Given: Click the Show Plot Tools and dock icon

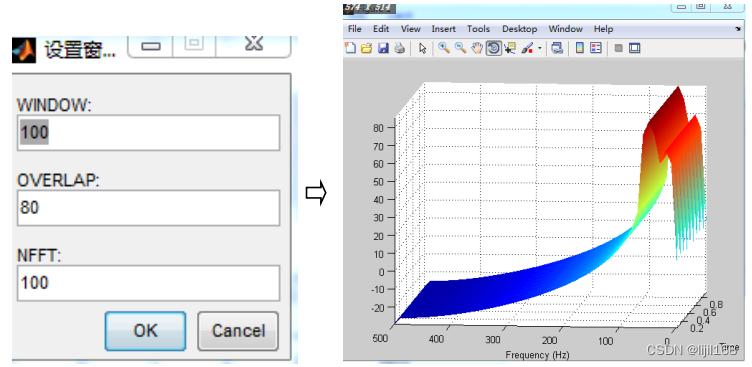Looking at the screenshot, I should [x=634, y=48].
